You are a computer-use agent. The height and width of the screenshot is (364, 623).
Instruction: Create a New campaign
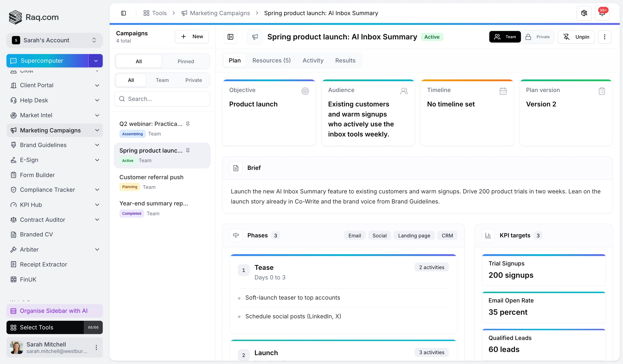pyautogui.click(x=192, y=37)
